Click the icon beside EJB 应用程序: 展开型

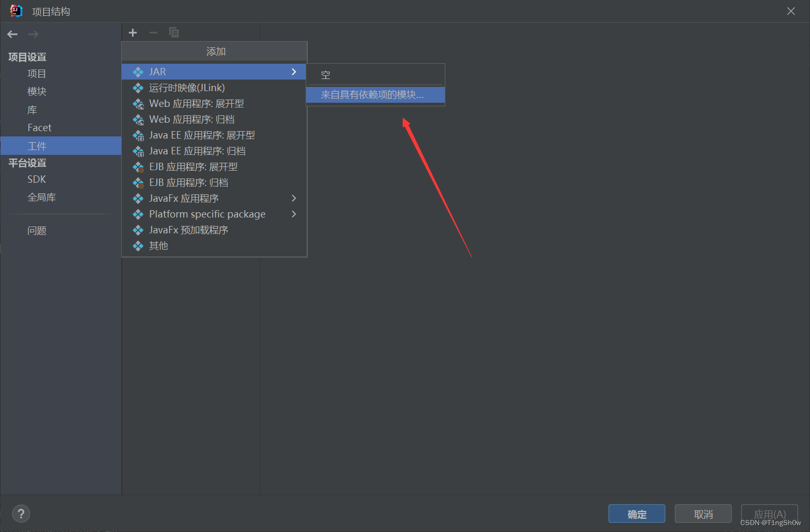point(138,167)
